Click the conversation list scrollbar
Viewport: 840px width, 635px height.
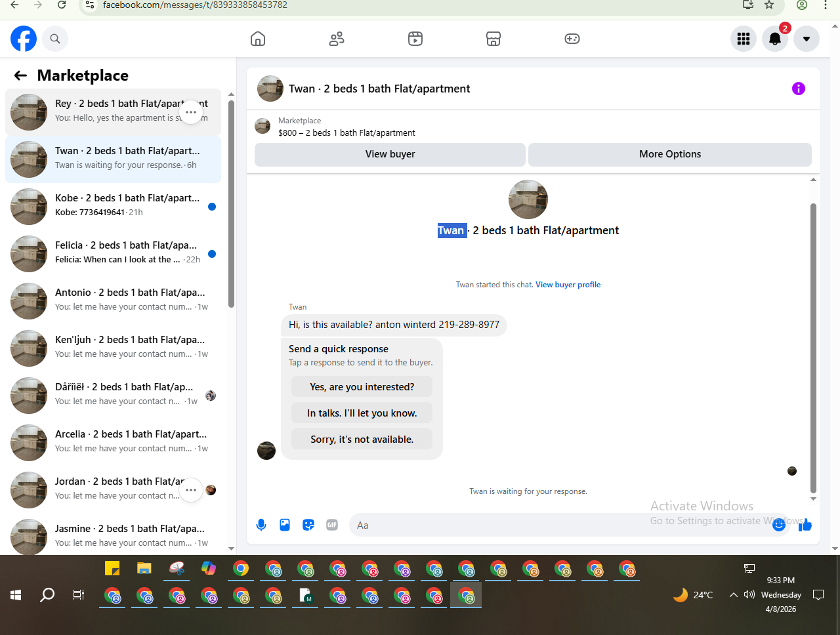(x=231, y=203)
